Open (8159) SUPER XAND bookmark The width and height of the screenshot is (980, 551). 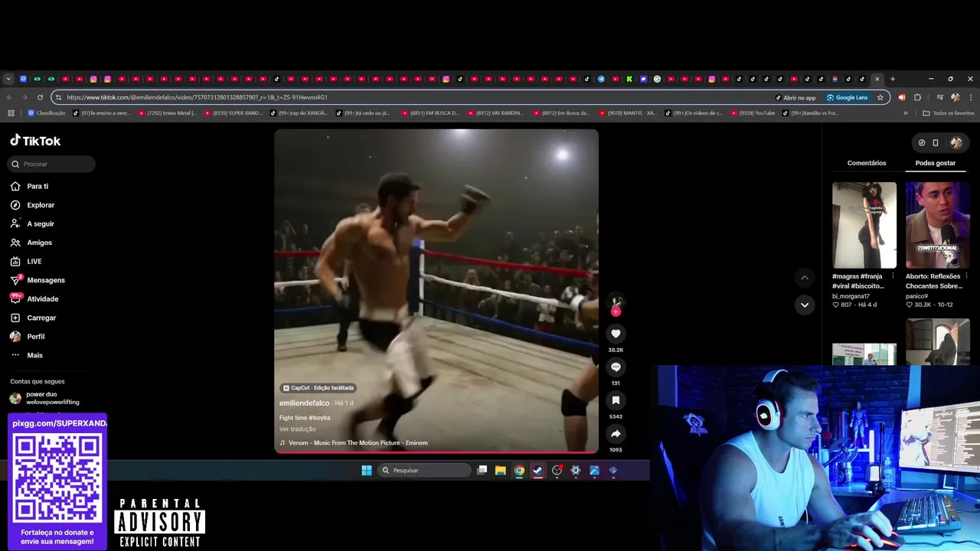click(x=233, y=113)
